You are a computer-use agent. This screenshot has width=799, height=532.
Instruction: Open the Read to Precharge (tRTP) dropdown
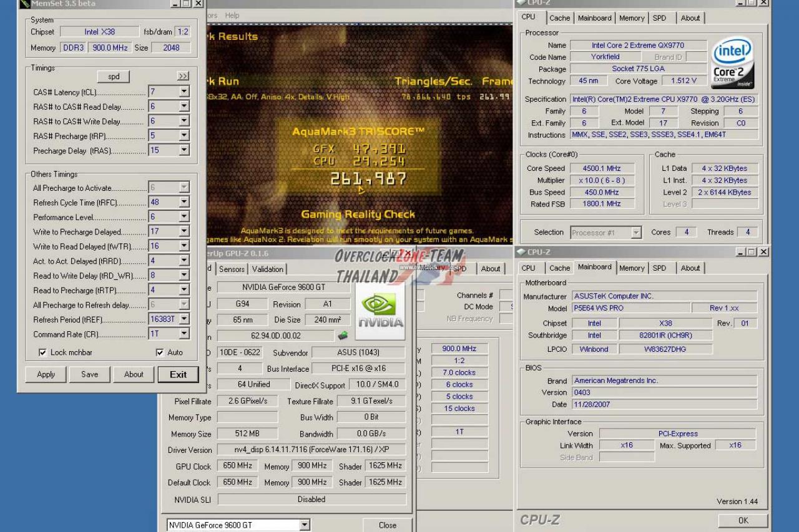[x=184, y=290]
